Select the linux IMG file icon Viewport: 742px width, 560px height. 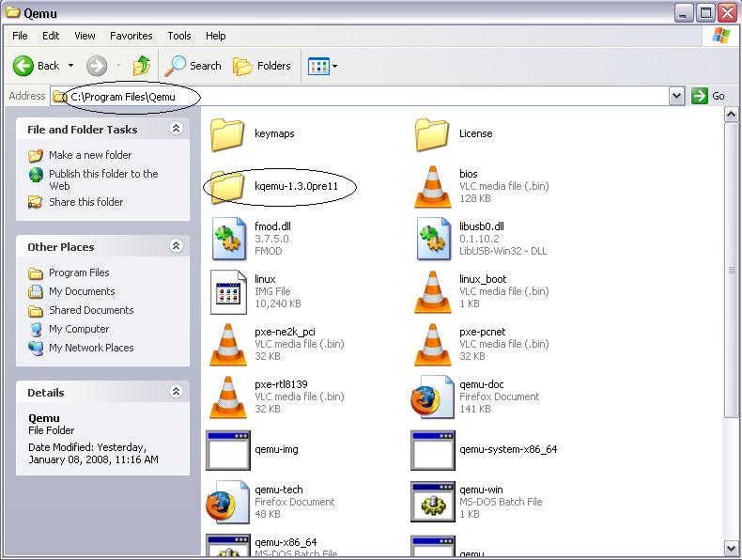click(x=228, y=292)
